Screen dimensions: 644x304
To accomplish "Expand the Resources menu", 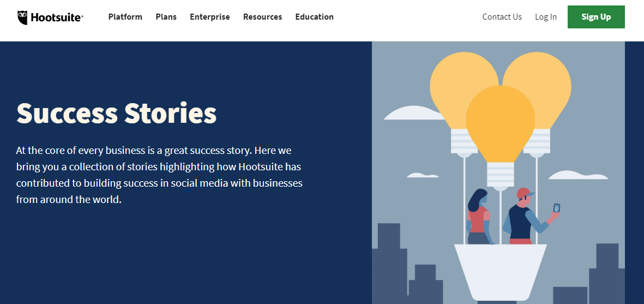I will (x=263, y=17).
